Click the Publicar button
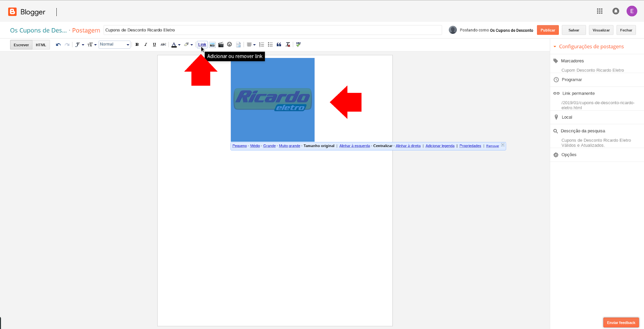644x329 pixels. 548,30
